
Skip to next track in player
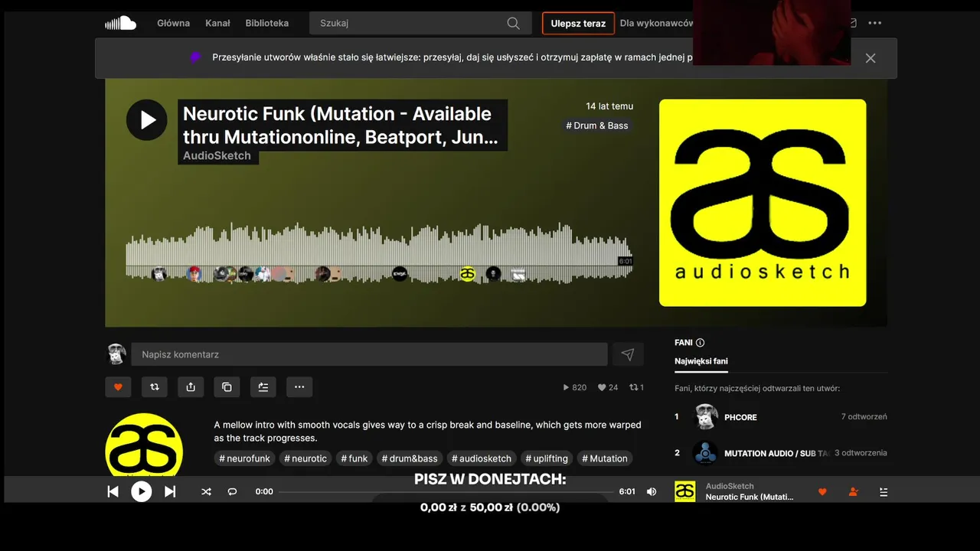tap(170, 491)
